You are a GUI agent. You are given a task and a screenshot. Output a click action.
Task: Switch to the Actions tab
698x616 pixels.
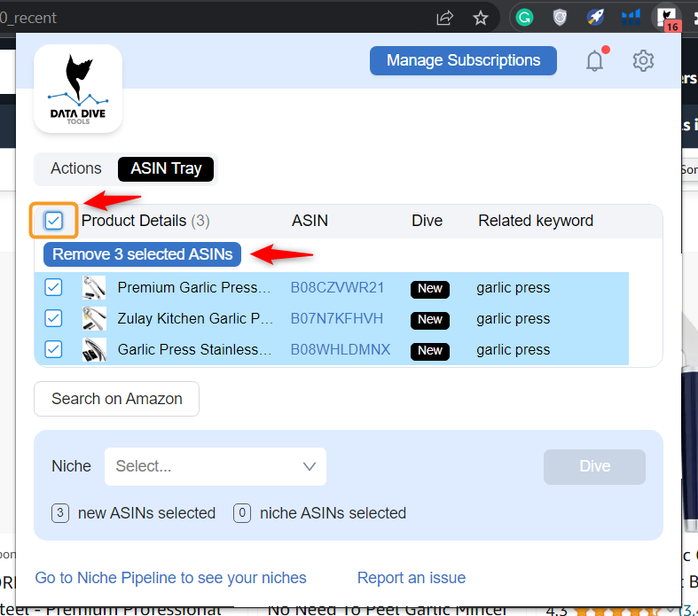click(75, 168)
